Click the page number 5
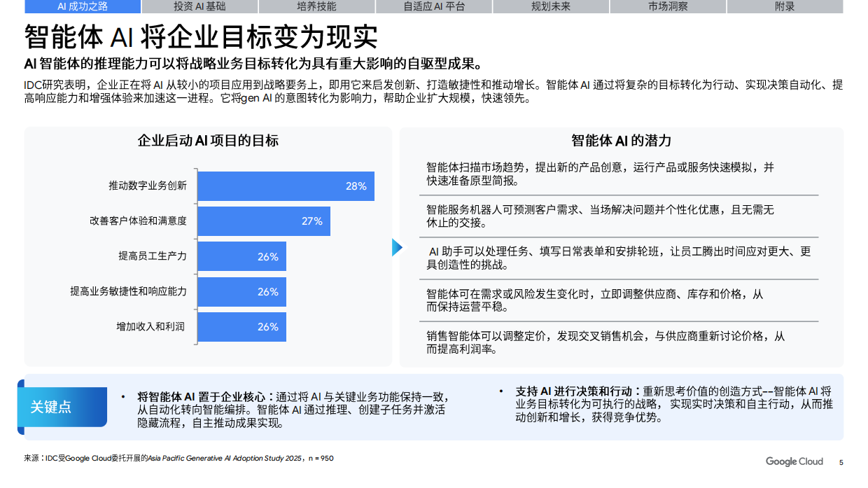This screenshot has width=868, height=488. [x=839, y=461]
